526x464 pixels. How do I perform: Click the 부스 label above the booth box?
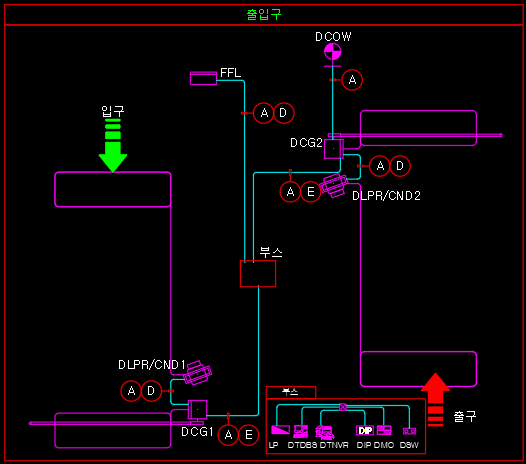(x=271, y=252)
